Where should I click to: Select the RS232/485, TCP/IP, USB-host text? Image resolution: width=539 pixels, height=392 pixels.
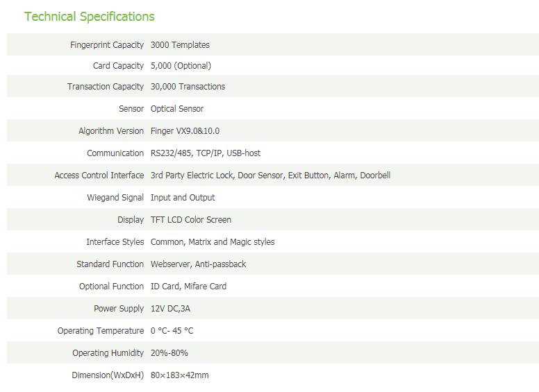(206, 153)
